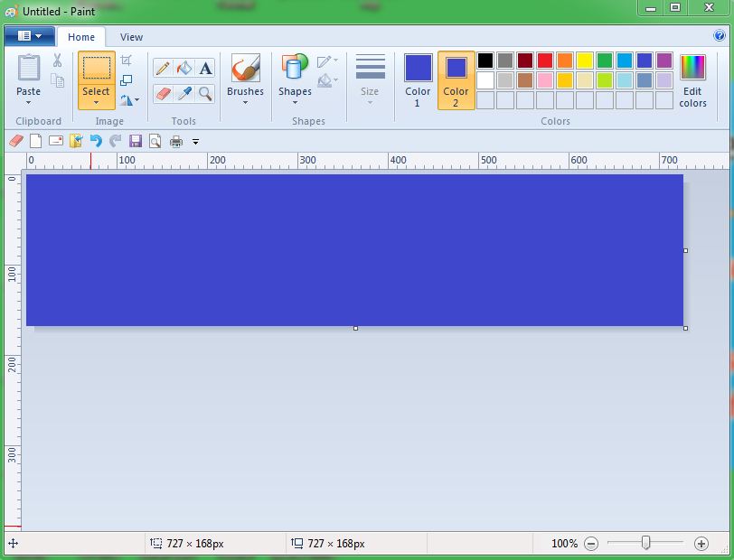734x560 pixels.
Task: Click the Size line thickness icon
Action: (371, 67)
